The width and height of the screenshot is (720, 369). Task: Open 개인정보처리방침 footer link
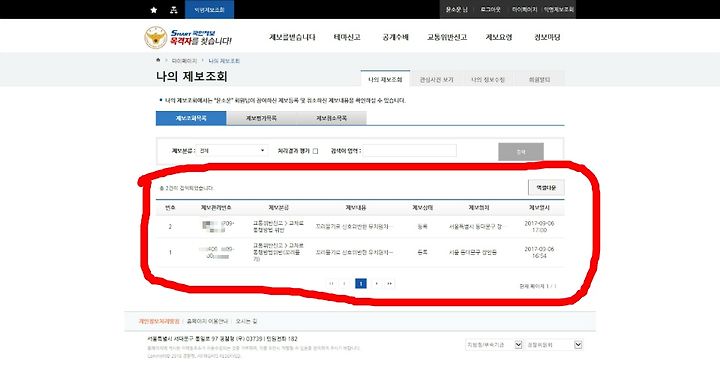tap(159, 321)
